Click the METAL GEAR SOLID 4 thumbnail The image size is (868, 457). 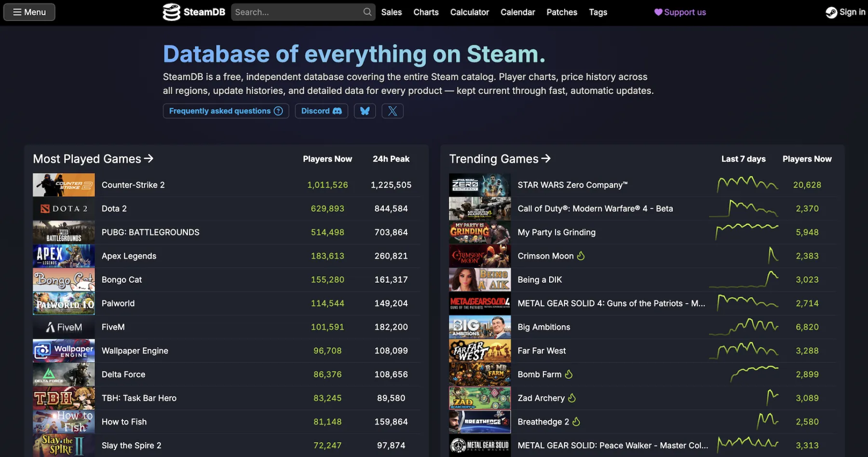(480, 303)
